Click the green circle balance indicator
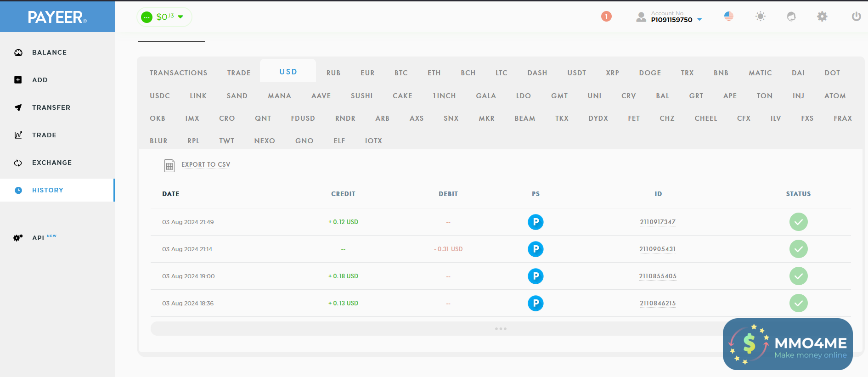868x377 pixels. click(147, 17)
